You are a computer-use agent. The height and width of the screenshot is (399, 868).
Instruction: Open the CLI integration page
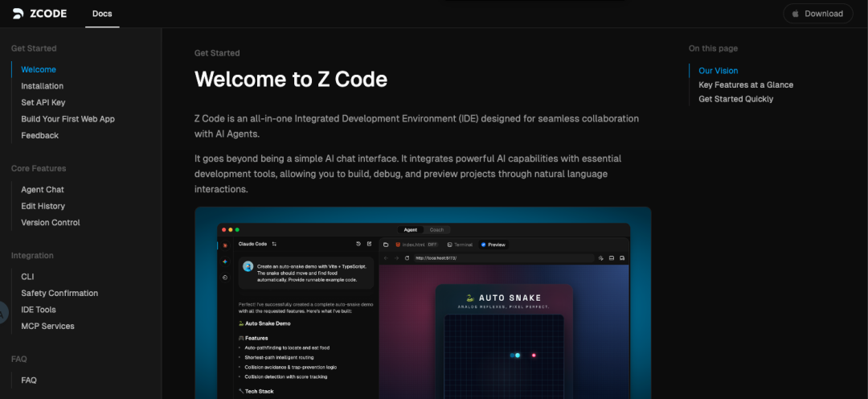click(x=27, y=277)
